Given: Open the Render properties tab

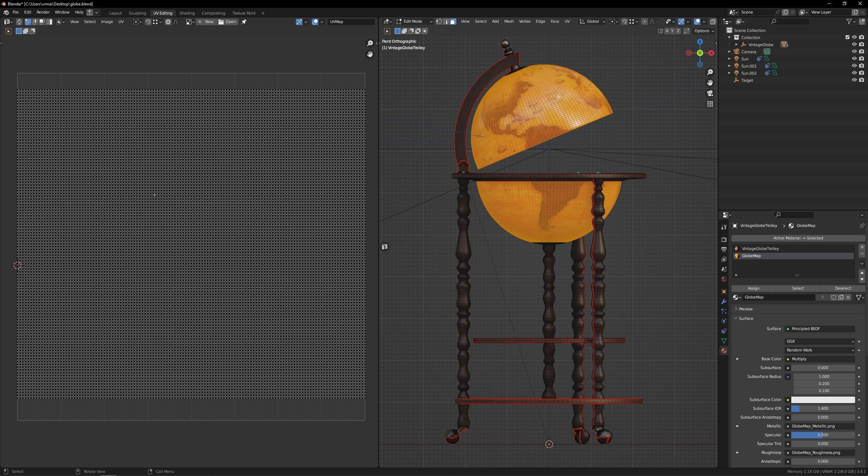Looking at the screenshot, I should point(724,240).
